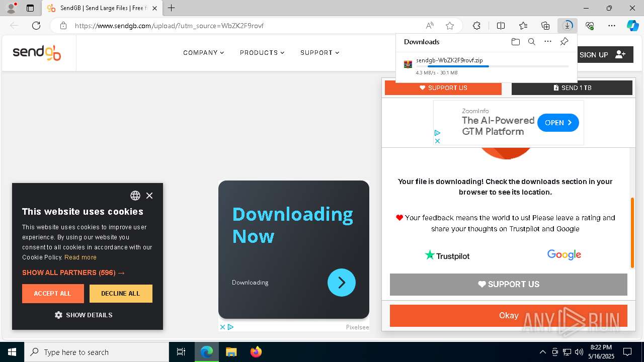Image resolution: width=644 pixels, height=362 pixels.
Task: Close the SendGB browser tab
Action: [154, 8]
